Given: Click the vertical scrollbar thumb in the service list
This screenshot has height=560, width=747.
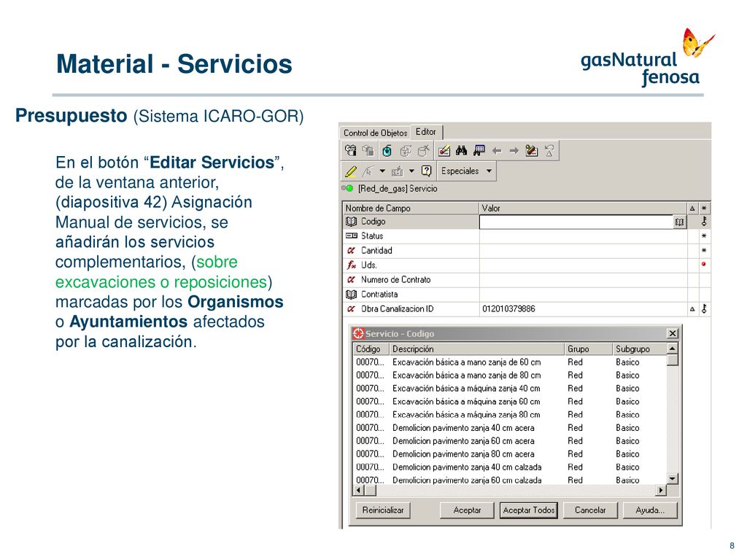Looking at the screenshot, I should 672,360.
